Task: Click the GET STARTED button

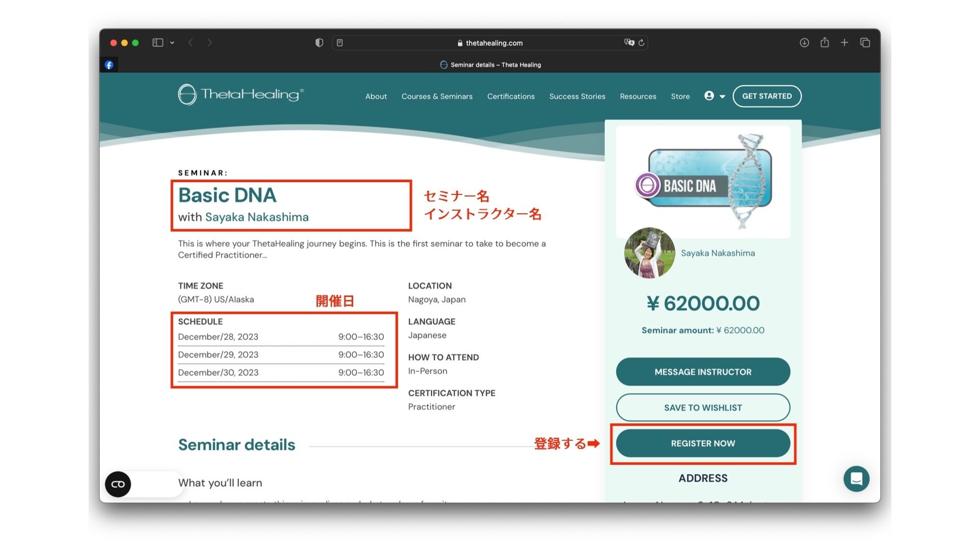Action: (x=767, y=96)
